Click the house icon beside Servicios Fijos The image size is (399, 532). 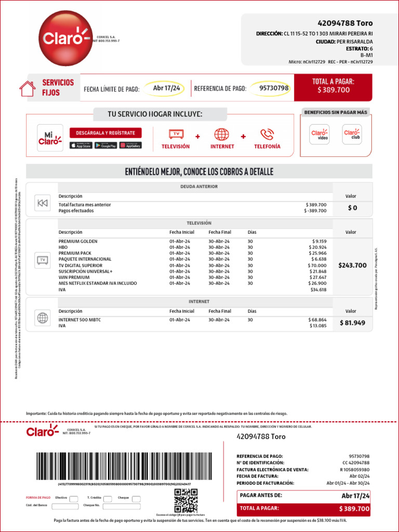pos(28,88)
